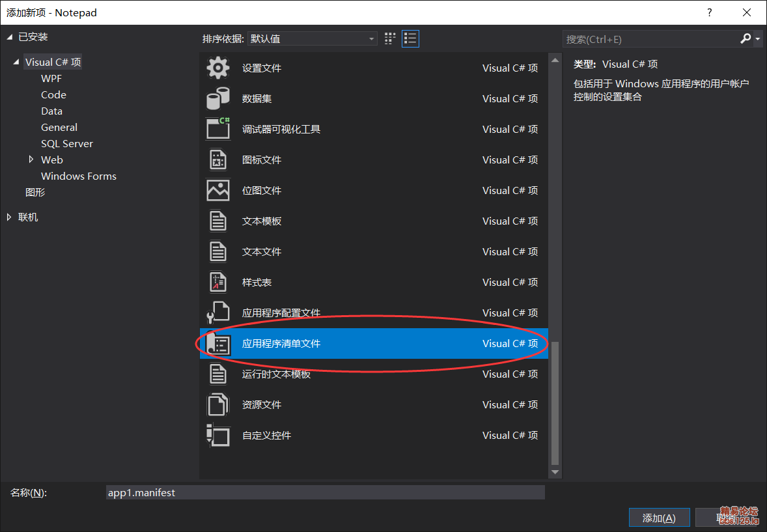Screen dimensions: 767x532
Task: Select the 文本模板 template name
Action: point(262,221)
